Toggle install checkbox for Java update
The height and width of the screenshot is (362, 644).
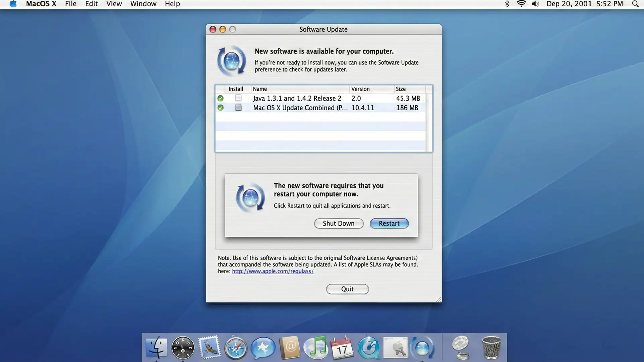238,98
